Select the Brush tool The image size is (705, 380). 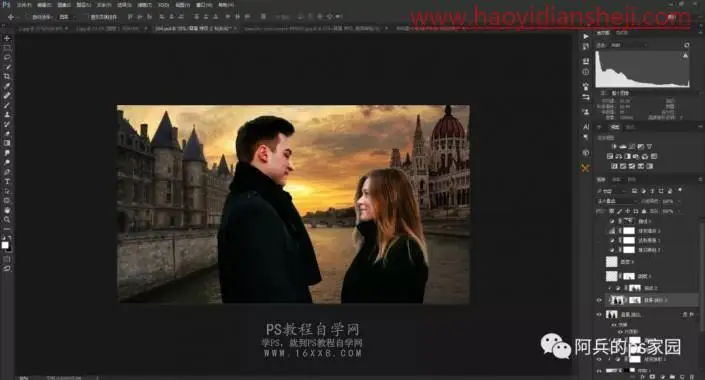pos(7,105)
